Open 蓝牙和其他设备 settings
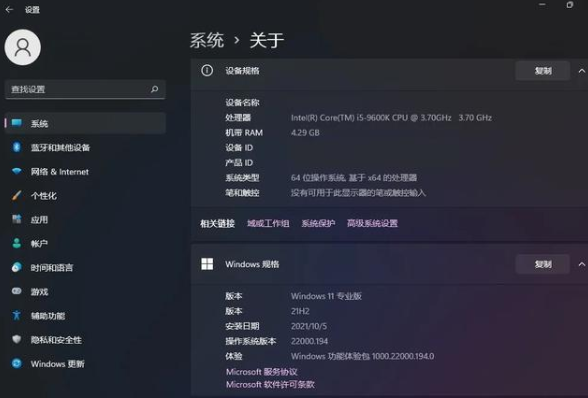Screen dimensions: 588x398 click(86, 147)
